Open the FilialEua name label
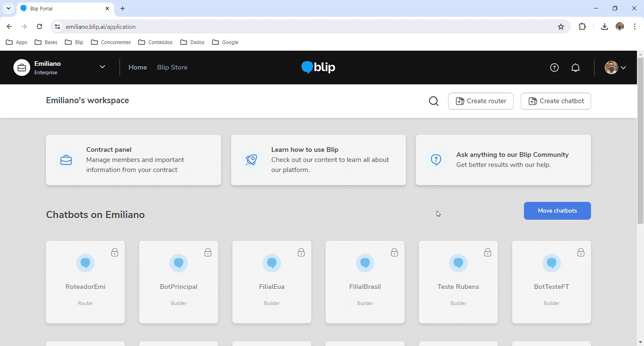Image resolution: width=644 pixels, height=346 pixels. tap(272, 287)
